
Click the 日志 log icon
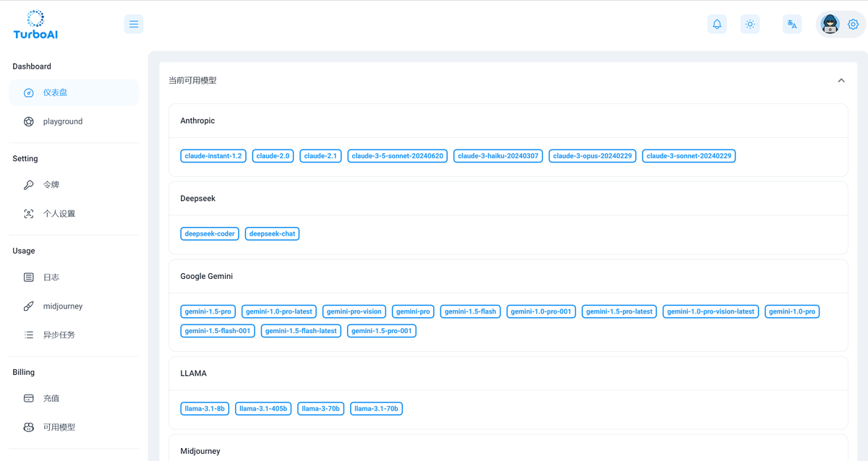pyautogui.click(x=29, y=277)
